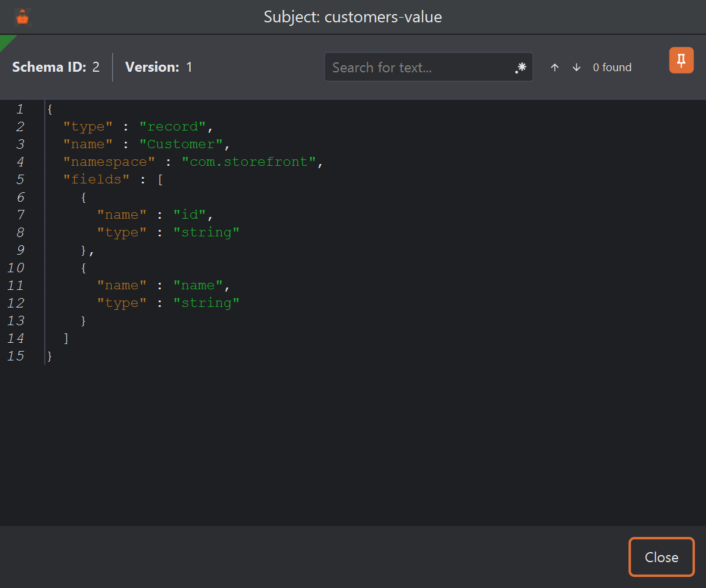Click "string" type value on line 12

(x=207, y=303)
